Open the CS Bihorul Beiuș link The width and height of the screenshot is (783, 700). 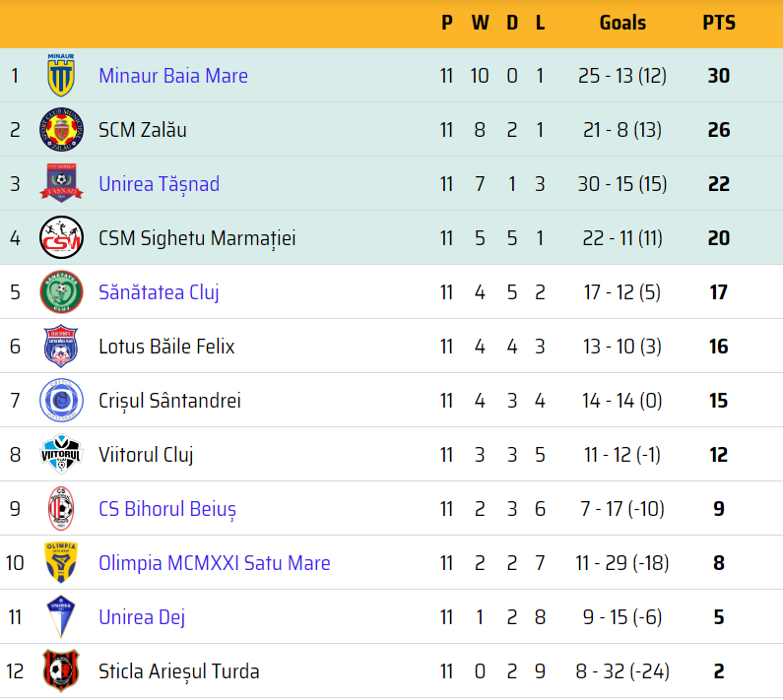pyautogui.click(x=167, y=509)
